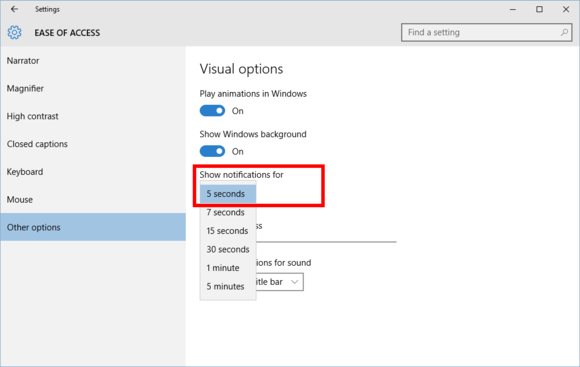This screenshot has width=580, height=367.
Task: Open the Magnifier settings page
Action: coord(93,88)
